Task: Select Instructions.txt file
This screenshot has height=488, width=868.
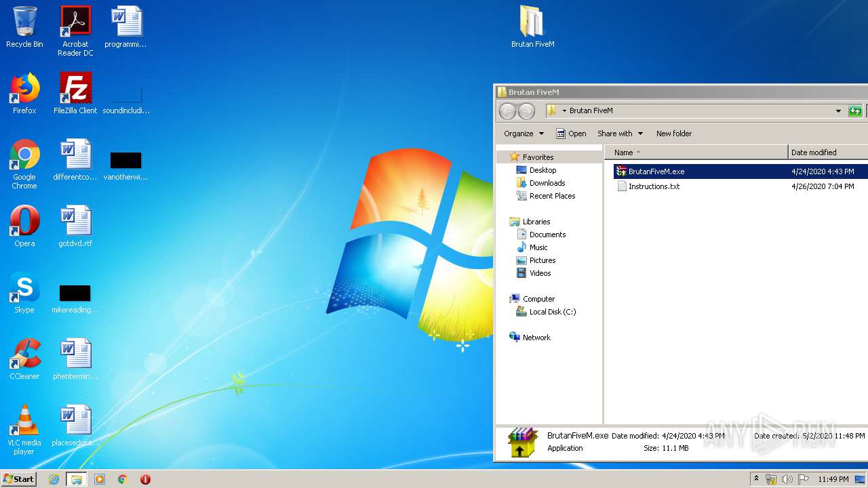Action: tap(648, 186)
